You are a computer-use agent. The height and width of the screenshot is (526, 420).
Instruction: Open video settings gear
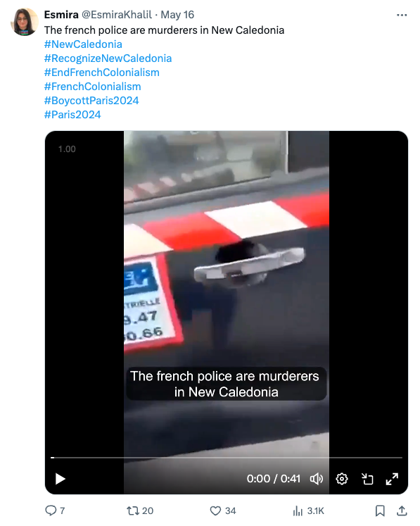tap(342, 479)
